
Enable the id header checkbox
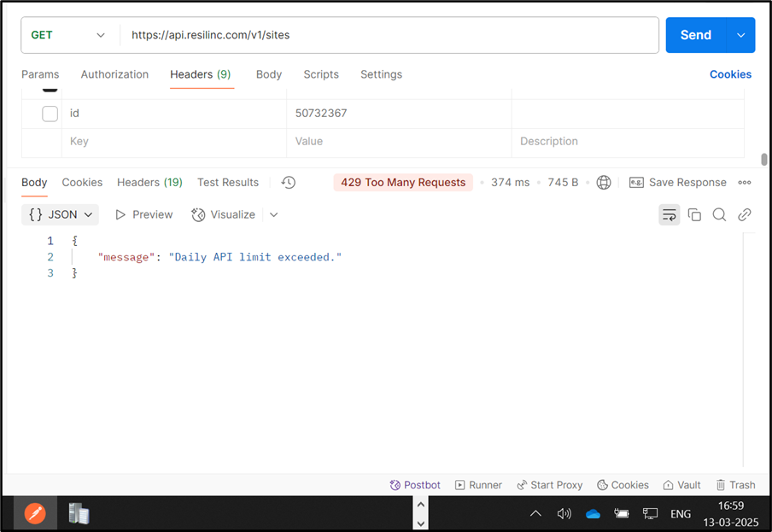pyautogui.click(x=50, y=114)
